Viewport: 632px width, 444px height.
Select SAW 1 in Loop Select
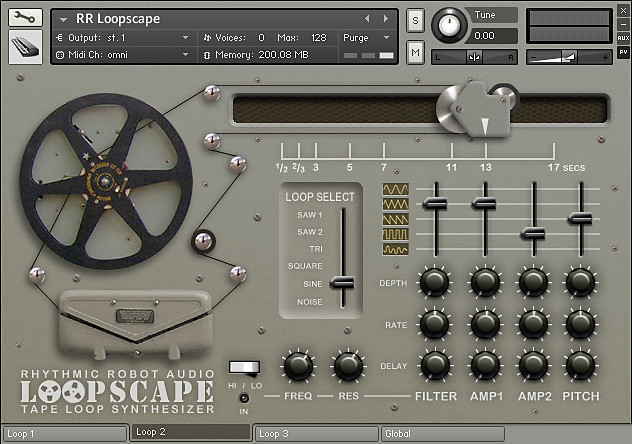point(310,215)
